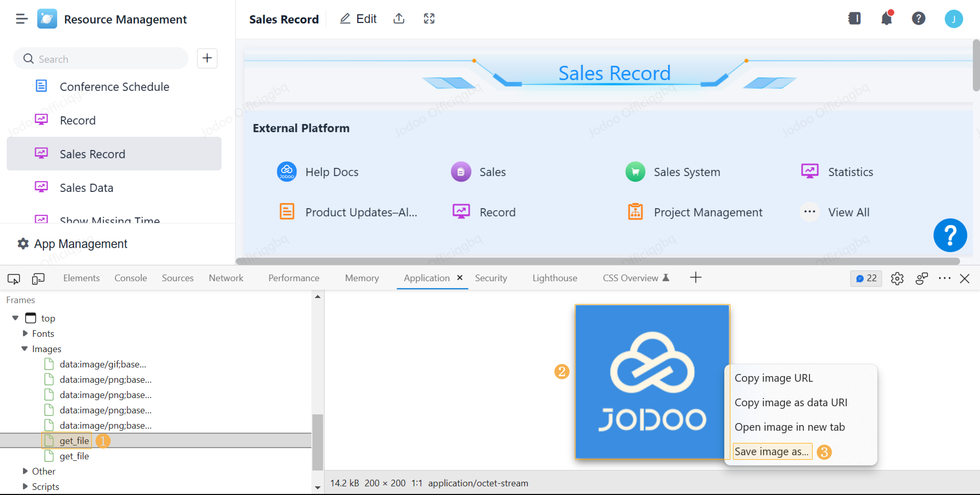Toggle the device emulation icon in DevTools
Screen dimensions: 980x495
pyautogui.click(x=38, y=279)
